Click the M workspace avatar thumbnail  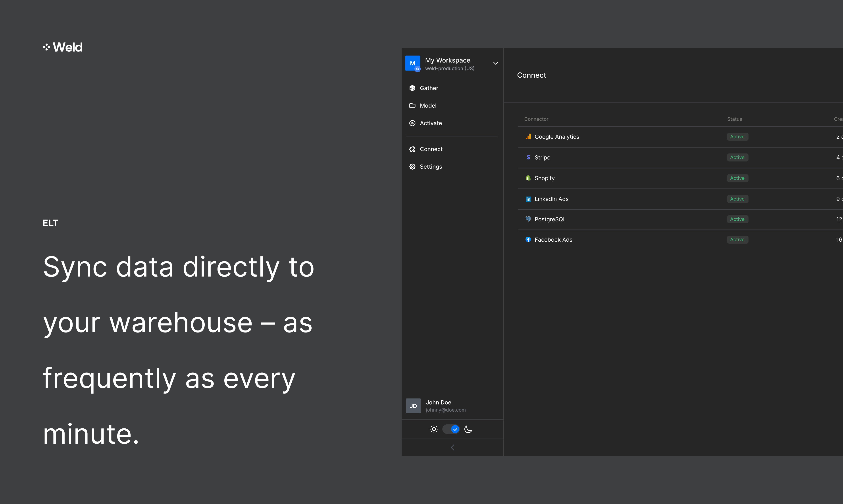click(x=413, y=63)
